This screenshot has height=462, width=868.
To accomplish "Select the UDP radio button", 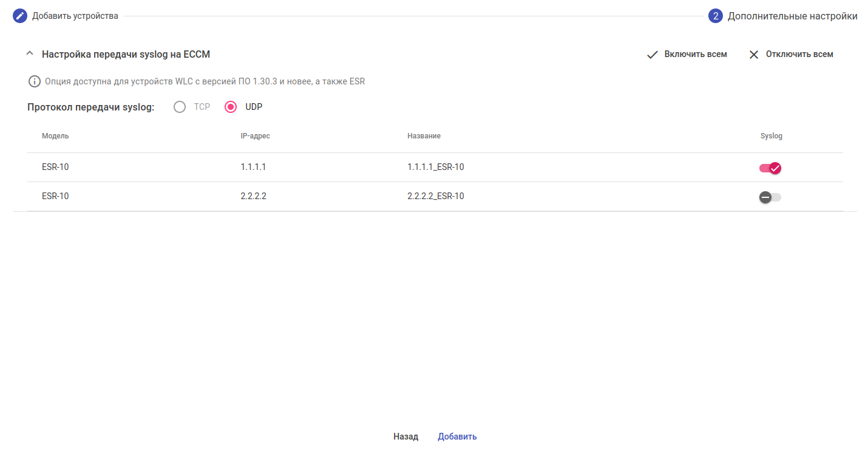I will click(x=231, y=107).
